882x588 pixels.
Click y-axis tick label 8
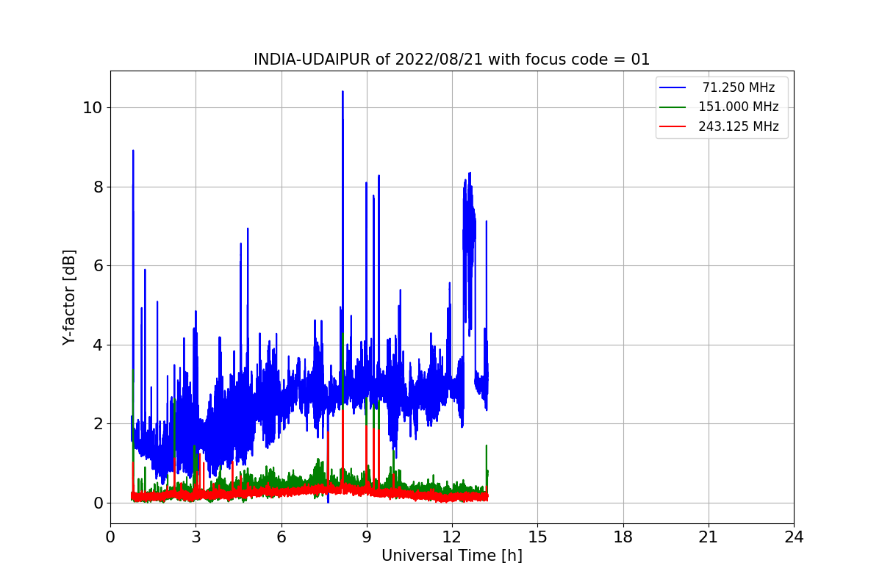(x=98, y=187)
